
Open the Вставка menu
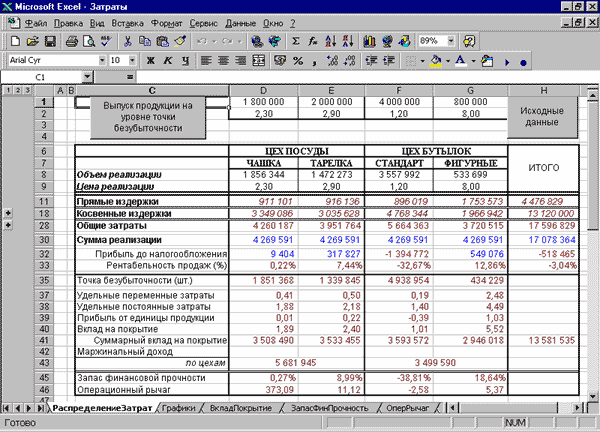(x=127, y=23)
